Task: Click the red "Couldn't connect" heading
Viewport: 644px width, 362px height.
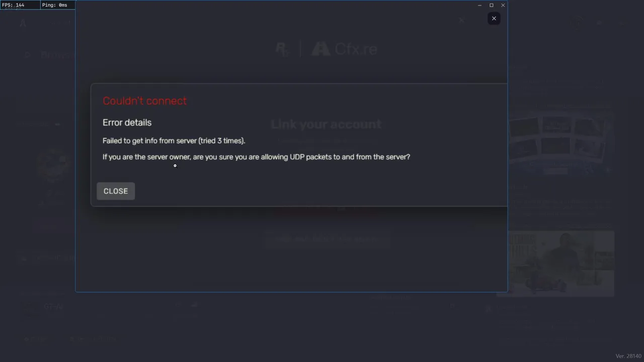Action: [144, 101]
